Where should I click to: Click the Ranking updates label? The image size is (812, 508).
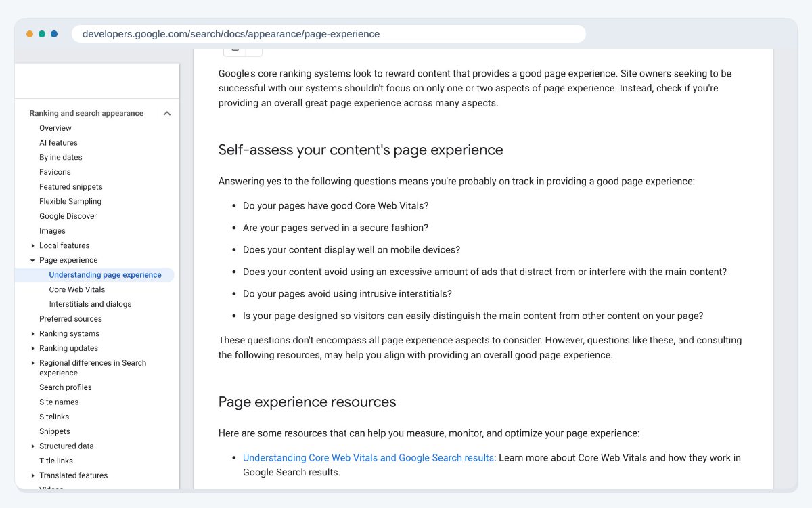(68, 348)
